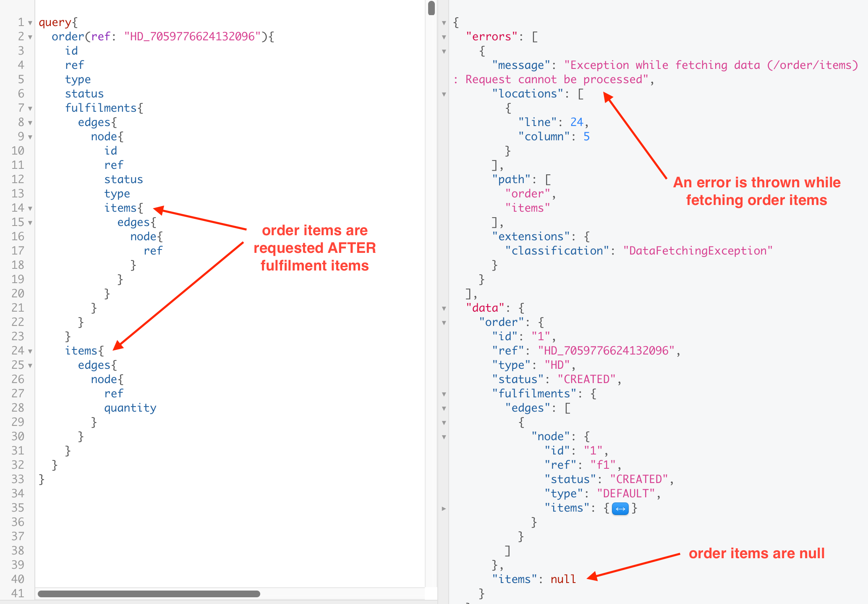Collapse the locations array in response

coord(444,94)
